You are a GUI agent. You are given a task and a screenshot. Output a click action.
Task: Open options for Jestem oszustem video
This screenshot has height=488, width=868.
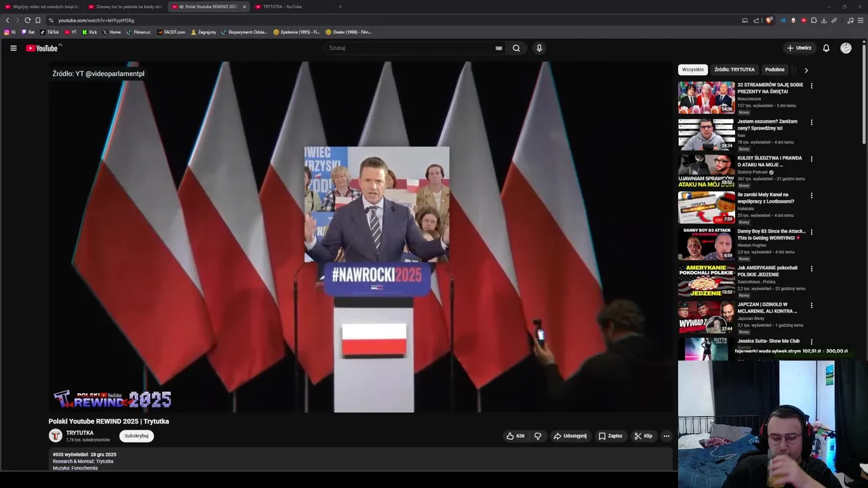[x=811, y=122]
